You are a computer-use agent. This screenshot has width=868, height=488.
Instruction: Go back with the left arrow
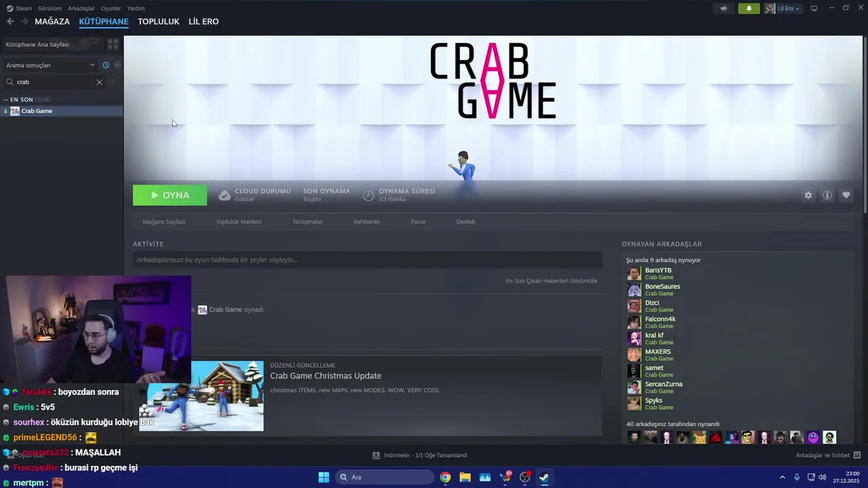pos(10,22)
